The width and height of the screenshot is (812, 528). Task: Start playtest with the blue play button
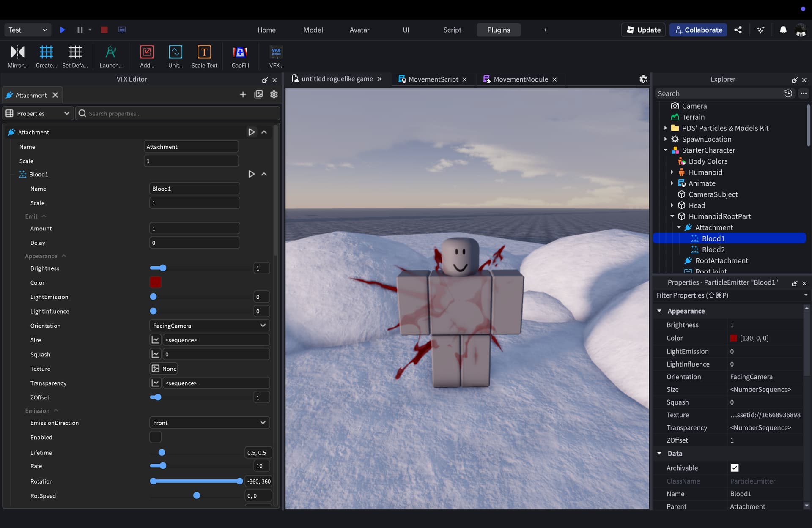[63, 30]
